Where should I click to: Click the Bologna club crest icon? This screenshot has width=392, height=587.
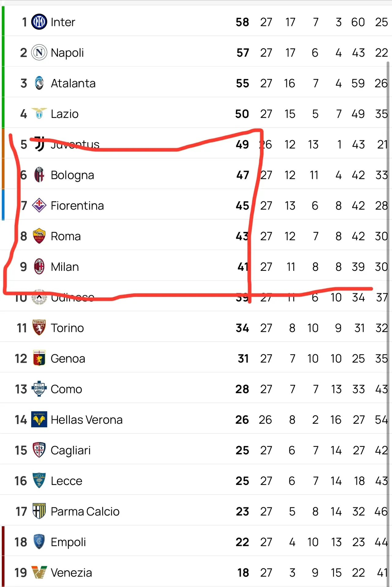point(39,175)
